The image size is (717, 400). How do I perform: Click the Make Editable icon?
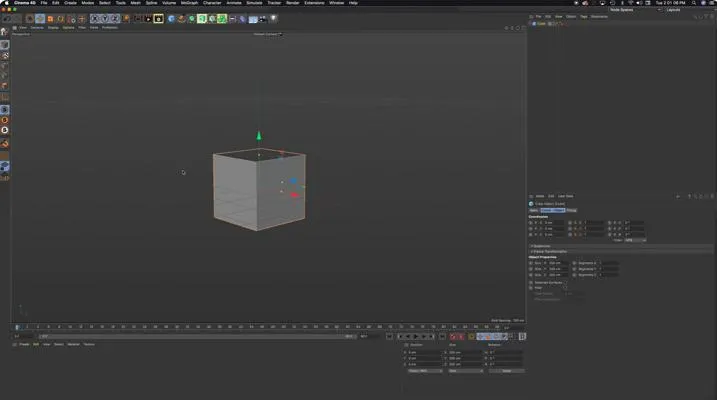point(5,32)
